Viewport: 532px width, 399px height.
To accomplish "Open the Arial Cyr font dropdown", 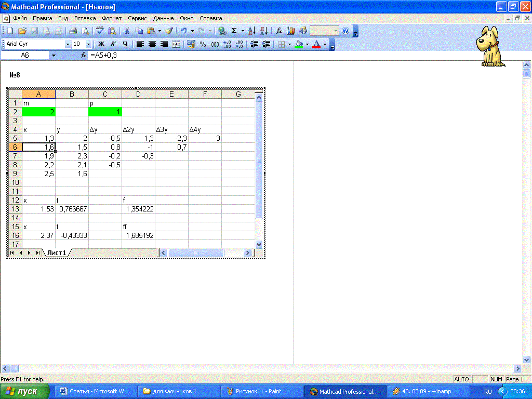I will 68,44.
